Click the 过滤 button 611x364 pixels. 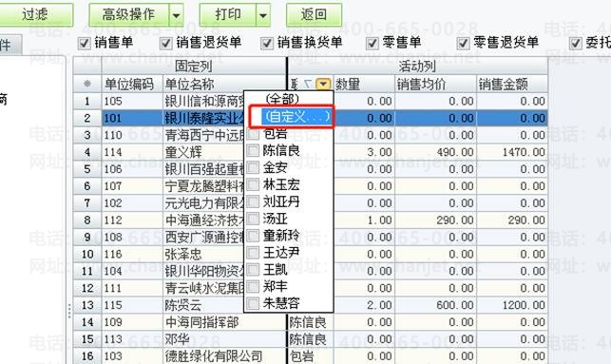click(34, 15)
